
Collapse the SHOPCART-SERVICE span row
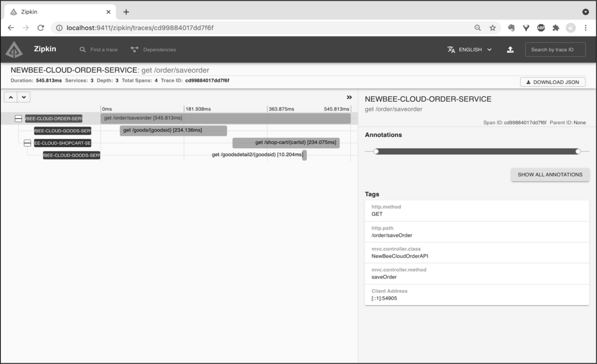pyautogui.click(x=27, y=143)
